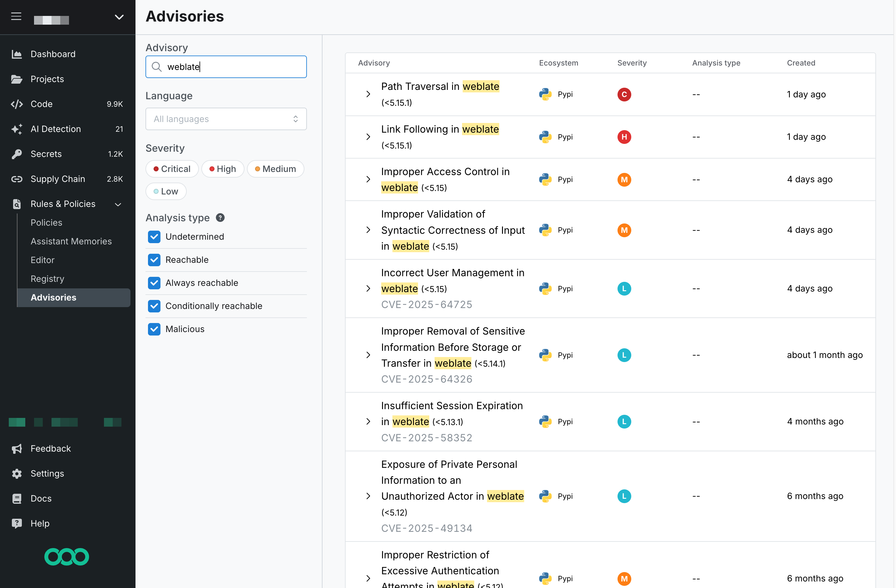Switch to the Registry section

(x=47, y=279)
